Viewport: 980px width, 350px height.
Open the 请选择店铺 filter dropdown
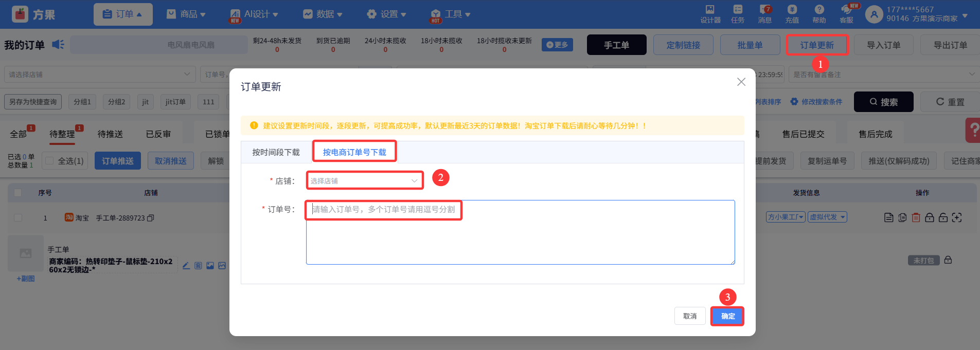tap(100, 75)
